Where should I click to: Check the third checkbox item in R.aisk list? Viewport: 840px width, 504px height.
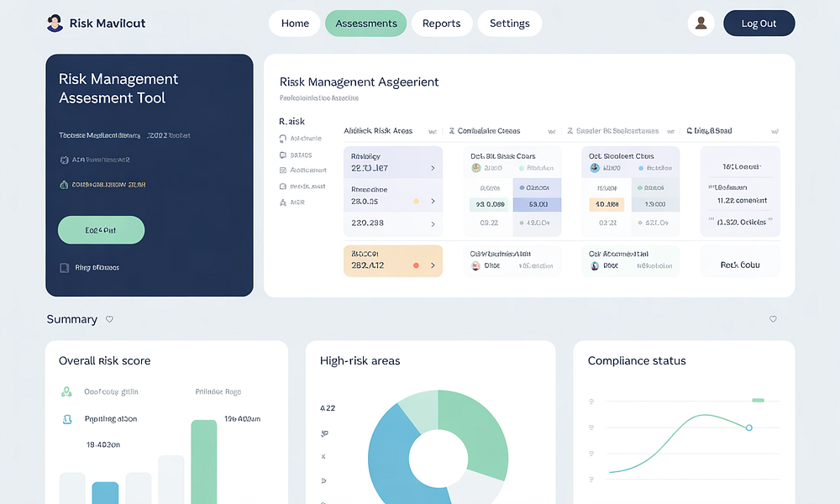282,171
